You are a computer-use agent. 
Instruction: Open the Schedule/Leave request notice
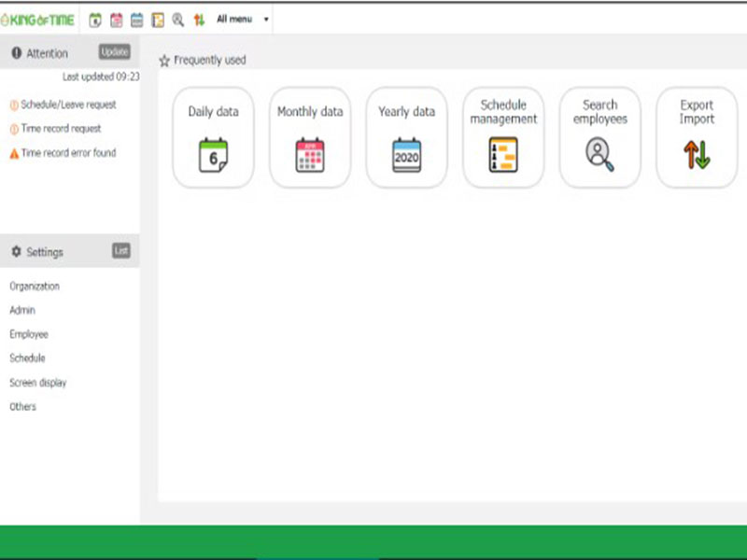68,105
